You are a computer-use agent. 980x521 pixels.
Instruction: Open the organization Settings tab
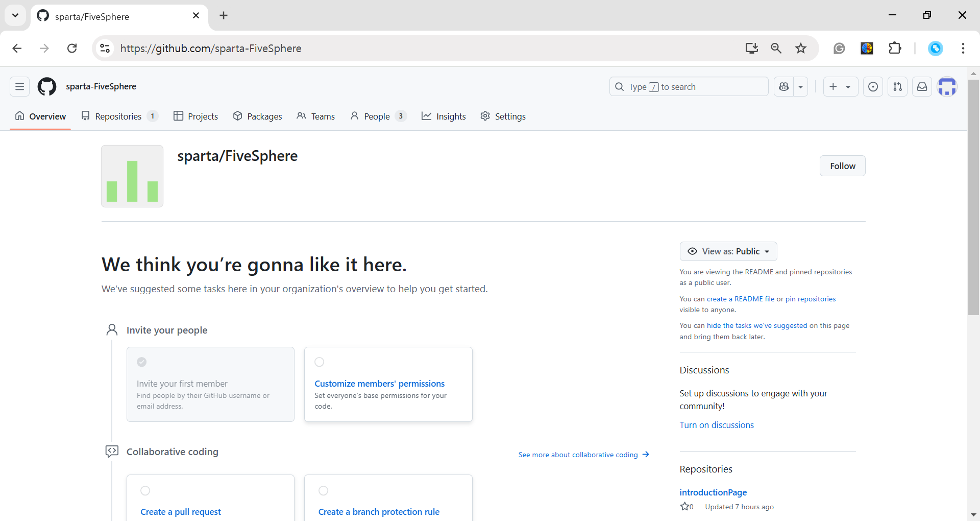coord(503,116)
